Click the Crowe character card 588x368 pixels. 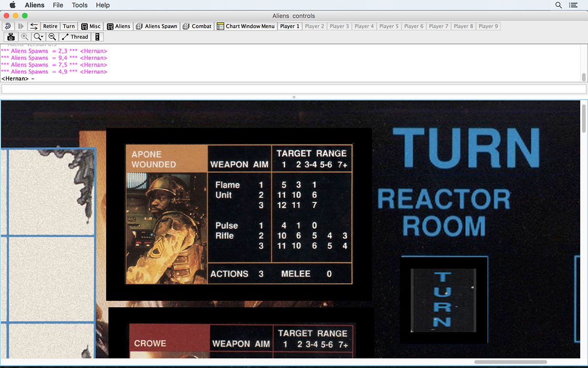pos(241,333)
